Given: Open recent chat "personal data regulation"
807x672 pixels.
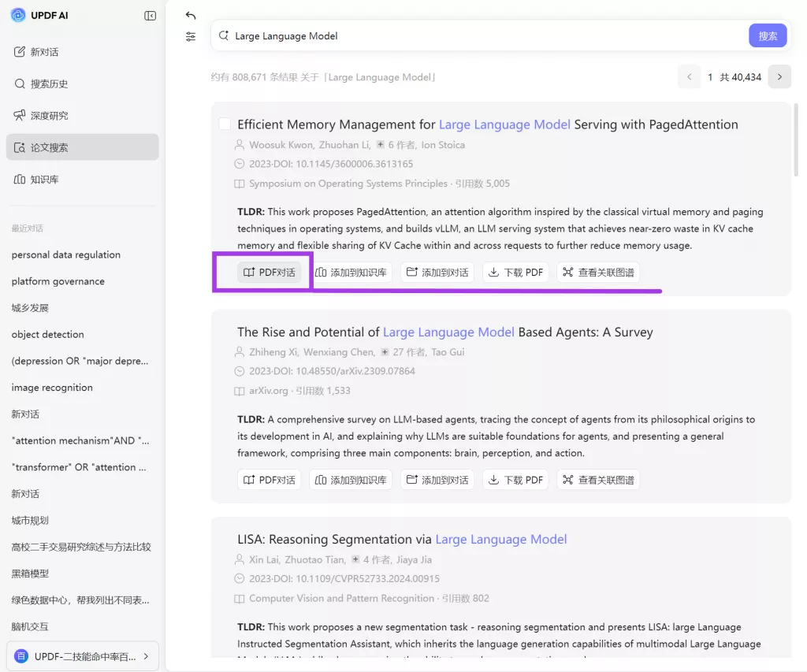Looking at the screenshot, I should pyautogui.click(x=66, y=254).
